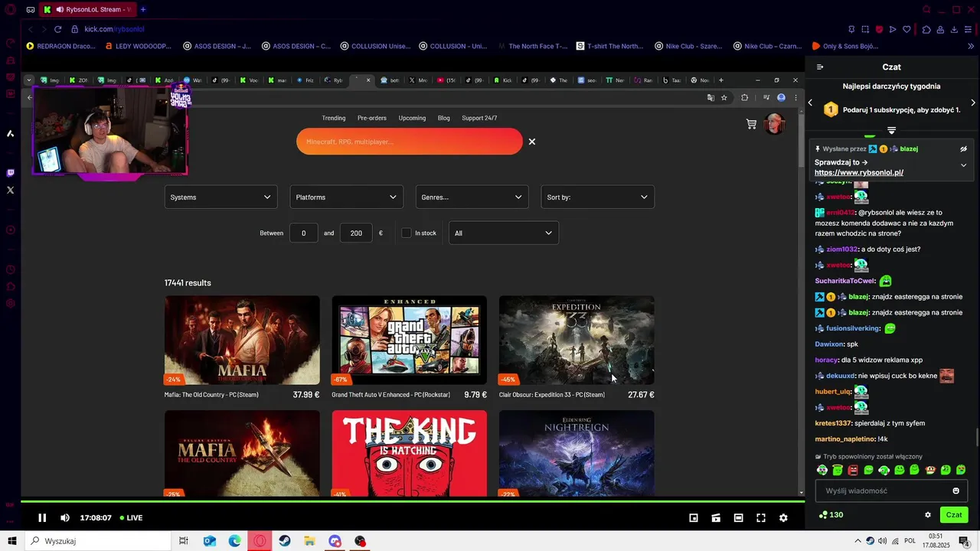Open the REDRAGON Draco bookmark
The width and height of the screenshot is (980, 551).
tap(61, 46)
